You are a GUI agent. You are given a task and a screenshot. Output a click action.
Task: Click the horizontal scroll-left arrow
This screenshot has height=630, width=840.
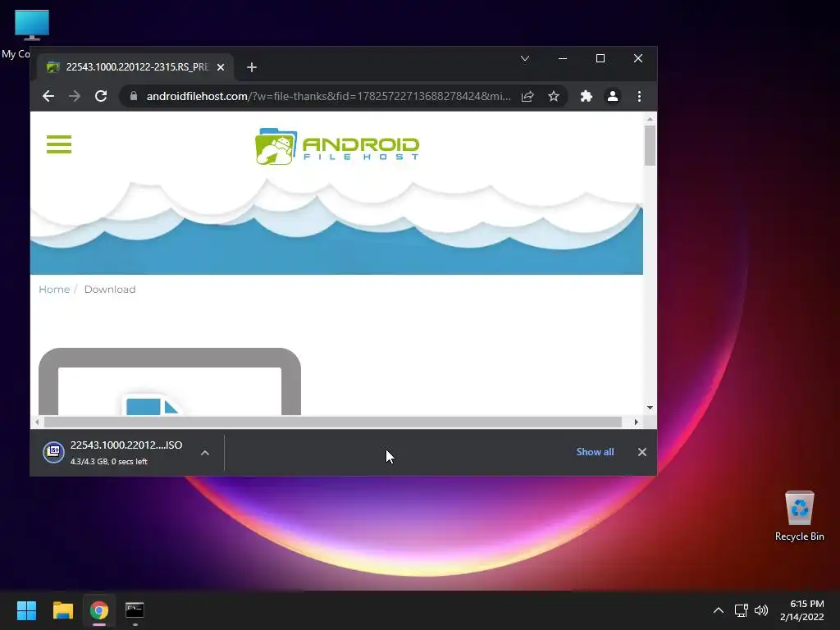[x=37, y=422]
